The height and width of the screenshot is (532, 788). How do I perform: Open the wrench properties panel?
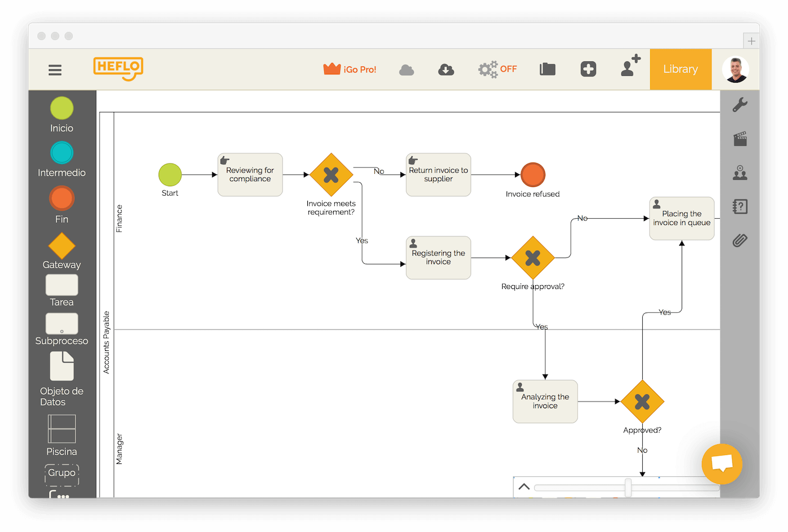pyautogui.click(x=740, y=105)
